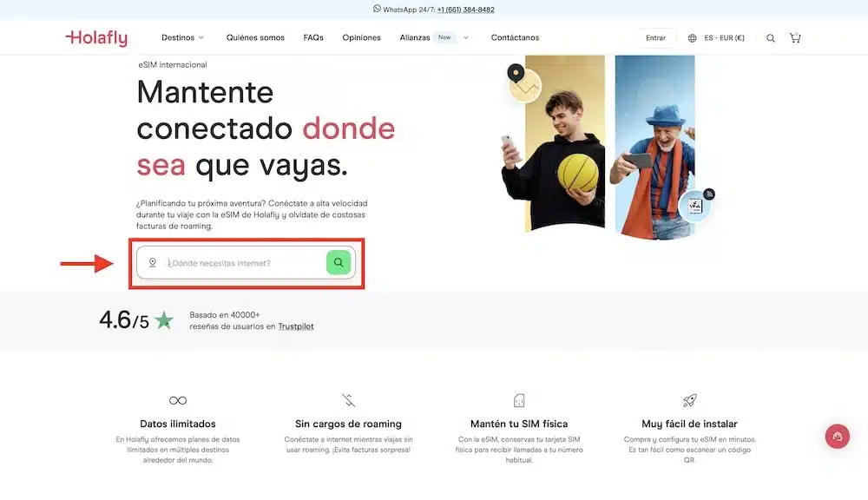Select the infinity Datos ilimitados icon
The height and width of the screenshot is (500, 868).
tap(176, 399)
